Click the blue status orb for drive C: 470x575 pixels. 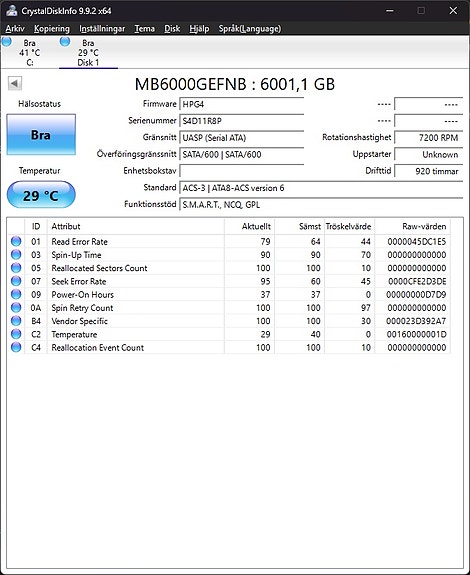7,42
